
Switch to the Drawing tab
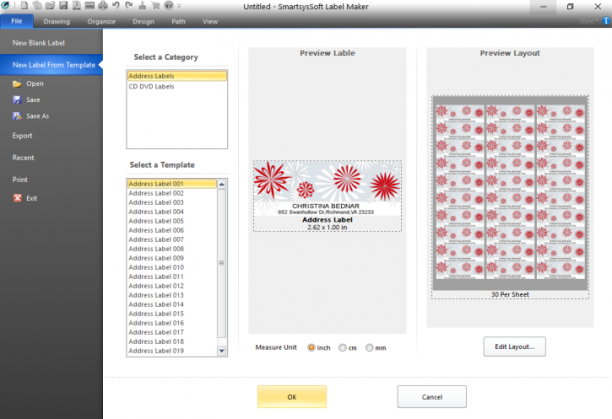pos(57,21)
